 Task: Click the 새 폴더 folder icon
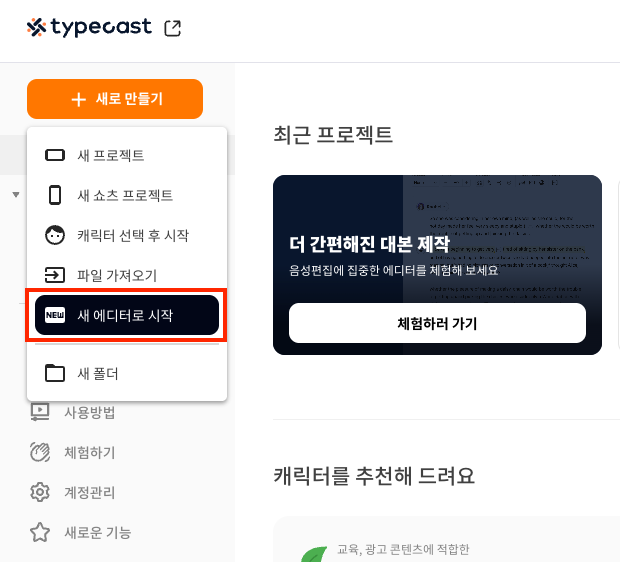[x=55, y=373]
